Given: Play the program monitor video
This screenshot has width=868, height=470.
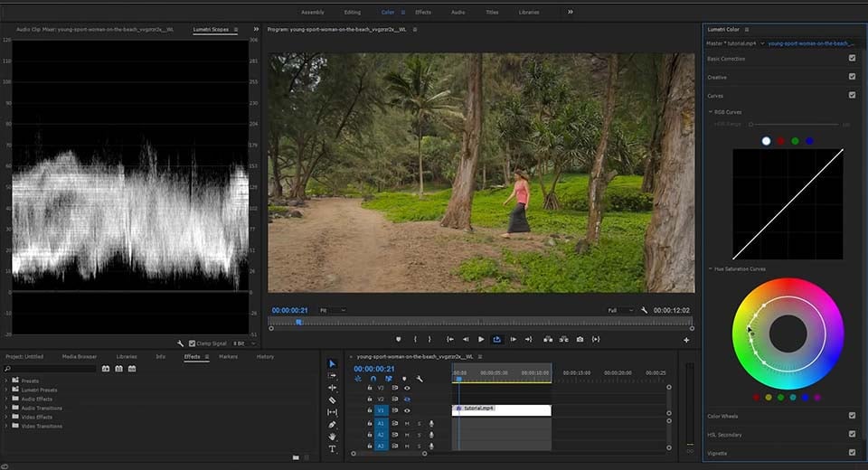Looking at the screenshot, I should pos(481,339).
